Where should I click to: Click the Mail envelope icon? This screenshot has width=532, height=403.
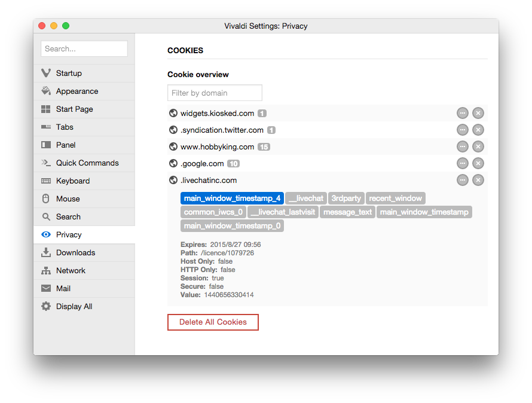(x=46, y=288)
